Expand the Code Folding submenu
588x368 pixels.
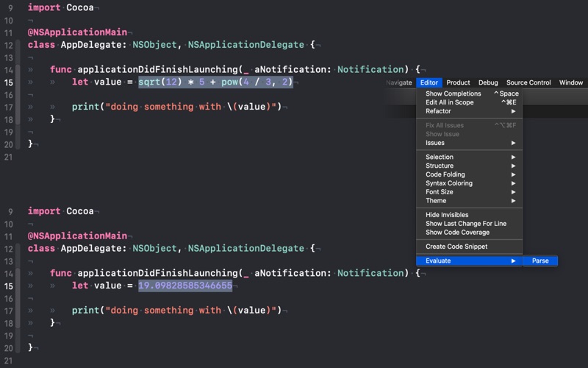pos(469,174)
